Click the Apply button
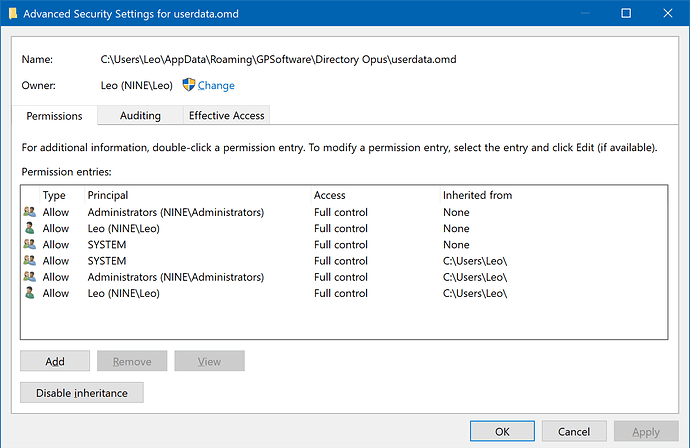This screenshot has width=690, height=448. pyautogui.click(x=646, y=431)
